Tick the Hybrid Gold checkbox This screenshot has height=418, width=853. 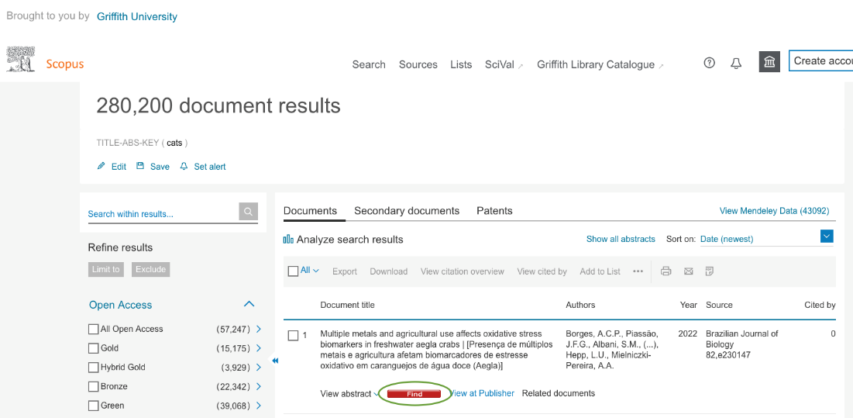(x=93, y=367)
